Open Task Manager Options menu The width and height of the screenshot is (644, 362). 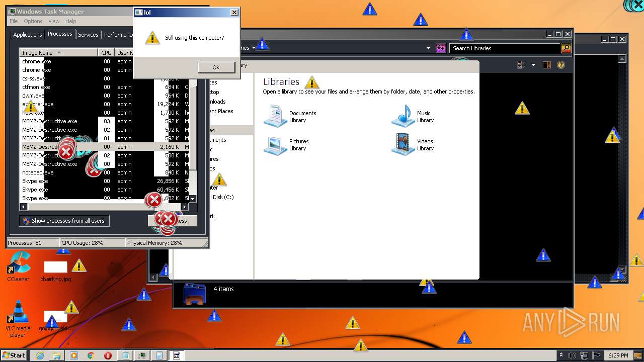33,21
